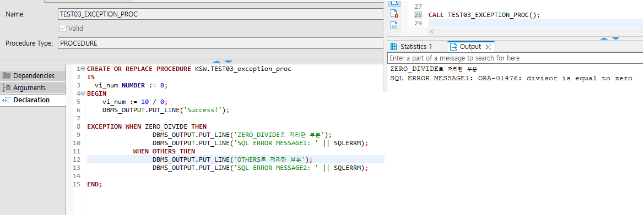644x215 pixels.
Task: Collapse the BEGIN block fold marker
Action: click(83, 93)
